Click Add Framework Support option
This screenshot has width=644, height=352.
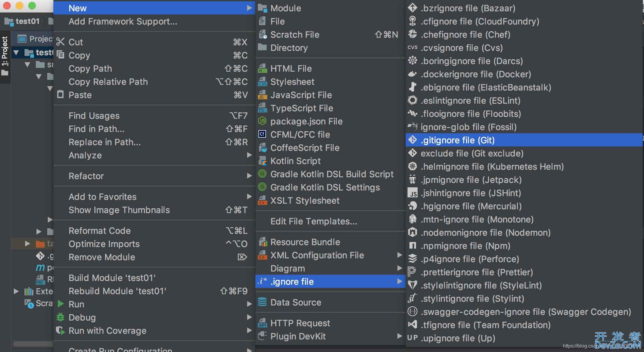122,21
